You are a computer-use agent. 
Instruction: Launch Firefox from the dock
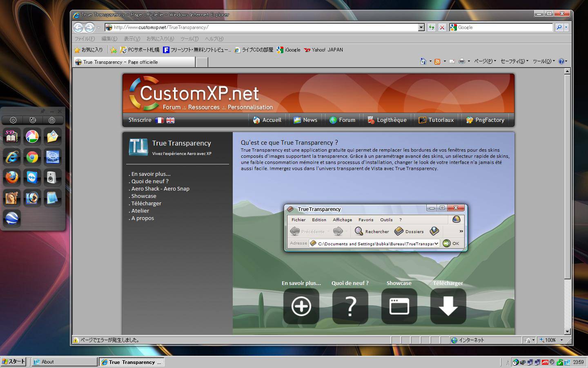12,177
